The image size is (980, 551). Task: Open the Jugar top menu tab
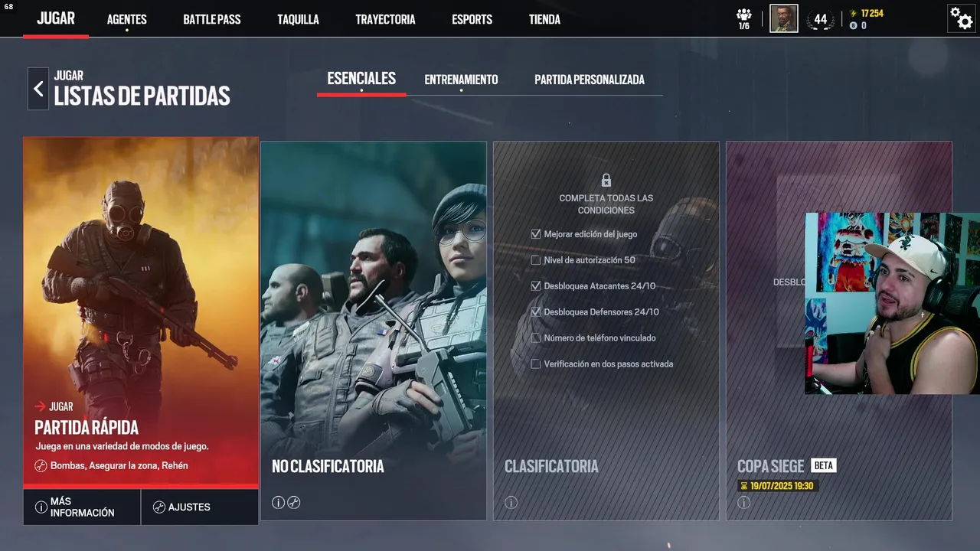tap(56, 18)
